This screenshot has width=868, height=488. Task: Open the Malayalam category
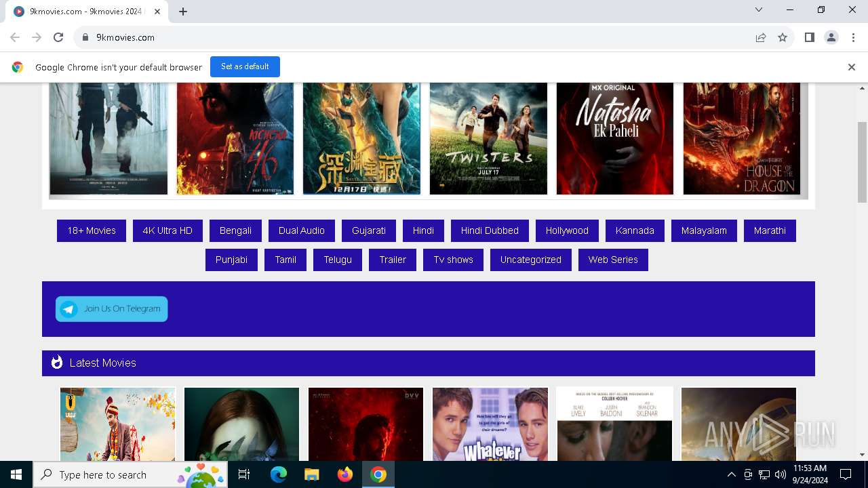coord(704,230)
